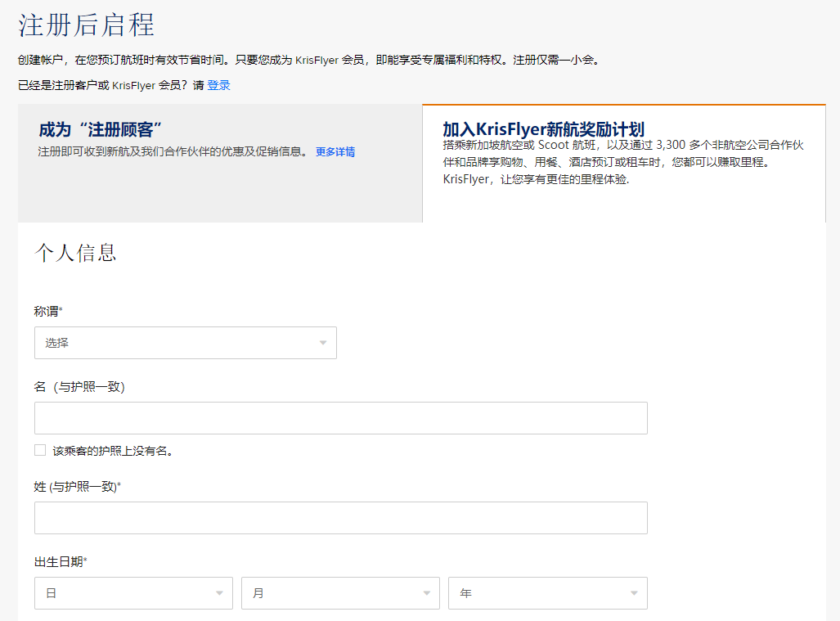Click the 该乘客的护照上没有名 checkbox label text
The image size is (840, 621).
pyautogui.click(x=113, y=451)
